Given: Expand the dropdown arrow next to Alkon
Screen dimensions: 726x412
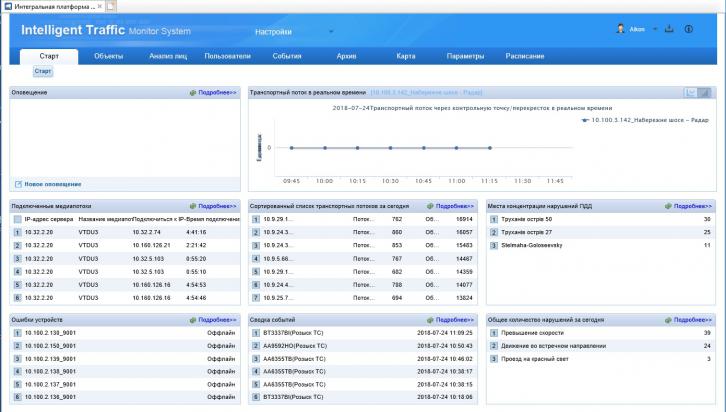Looking at the screenshot, I should pyautogui.click(x=654, y=29).
